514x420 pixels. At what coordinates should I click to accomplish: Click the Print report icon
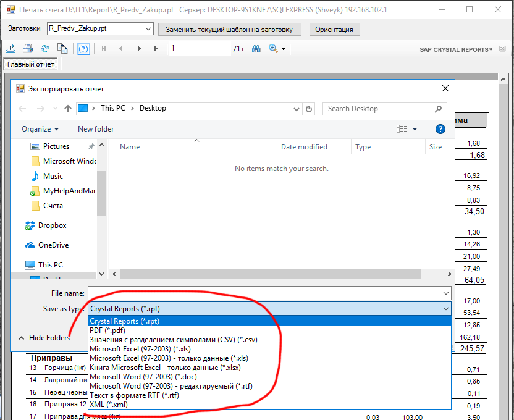coord(28,49)
